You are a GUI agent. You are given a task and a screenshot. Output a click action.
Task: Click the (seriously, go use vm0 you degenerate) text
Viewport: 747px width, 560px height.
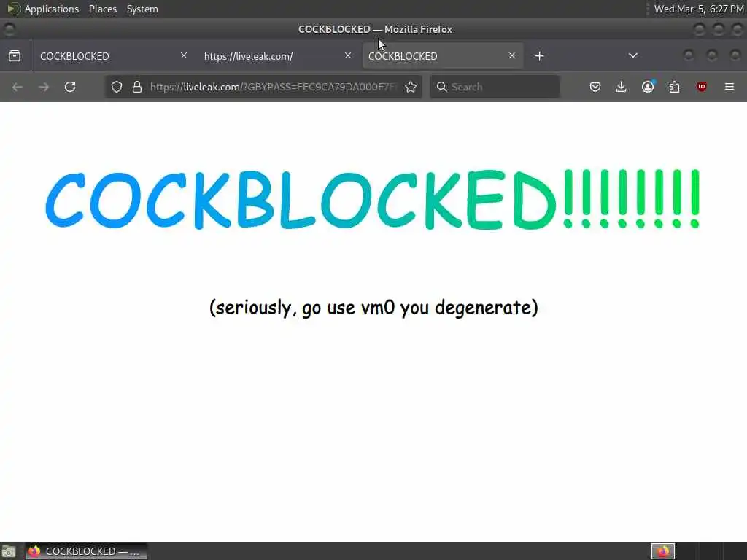click(x=373, y=308)
